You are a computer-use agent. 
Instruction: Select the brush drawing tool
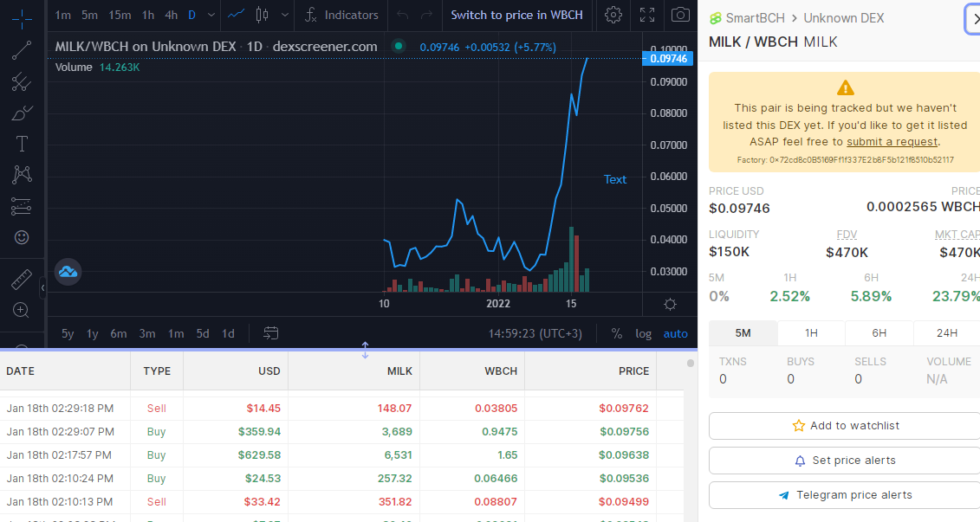[x=22, y=113]
